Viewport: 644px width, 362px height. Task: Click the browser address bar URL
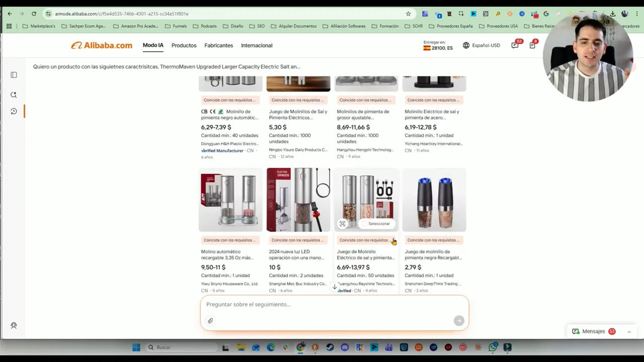[121, 14]
